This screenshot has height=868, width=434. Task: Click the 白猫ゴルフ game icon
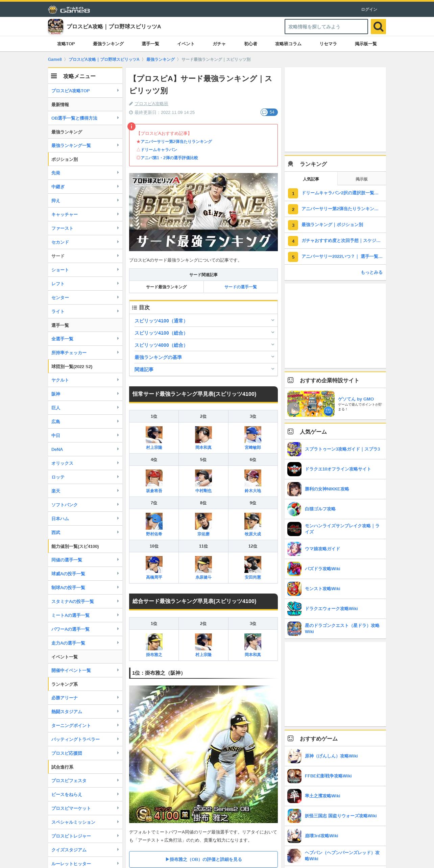click(x=294, y=509)
